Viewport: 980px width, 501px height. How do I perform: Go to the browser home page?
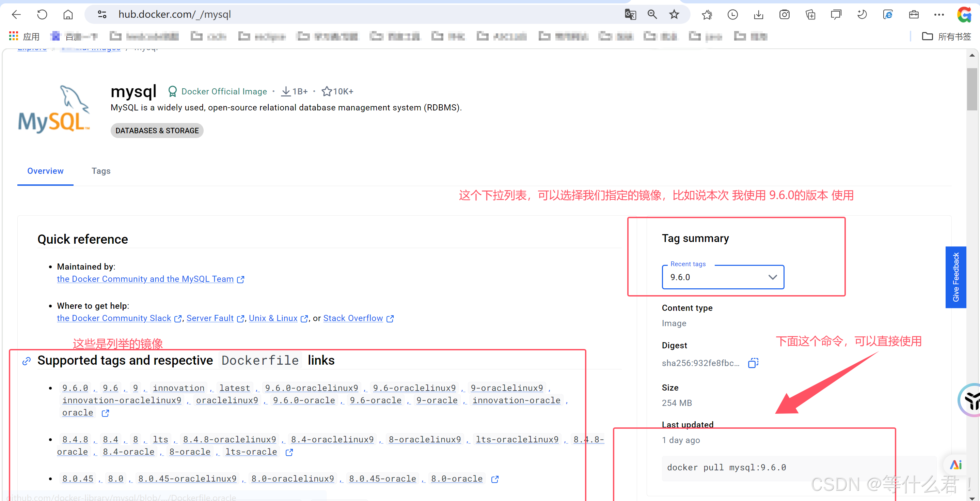pyautogui.click(x=68, y=15)
